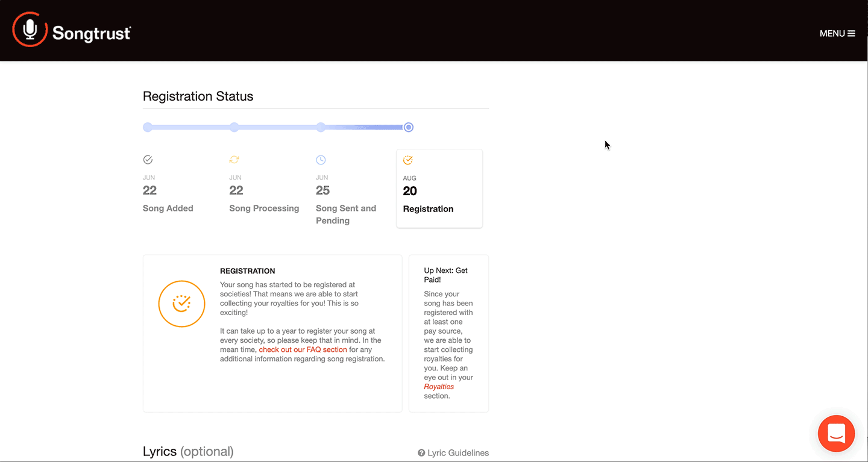
Task: Click the JUN 25 date
Action: (323, 186)
